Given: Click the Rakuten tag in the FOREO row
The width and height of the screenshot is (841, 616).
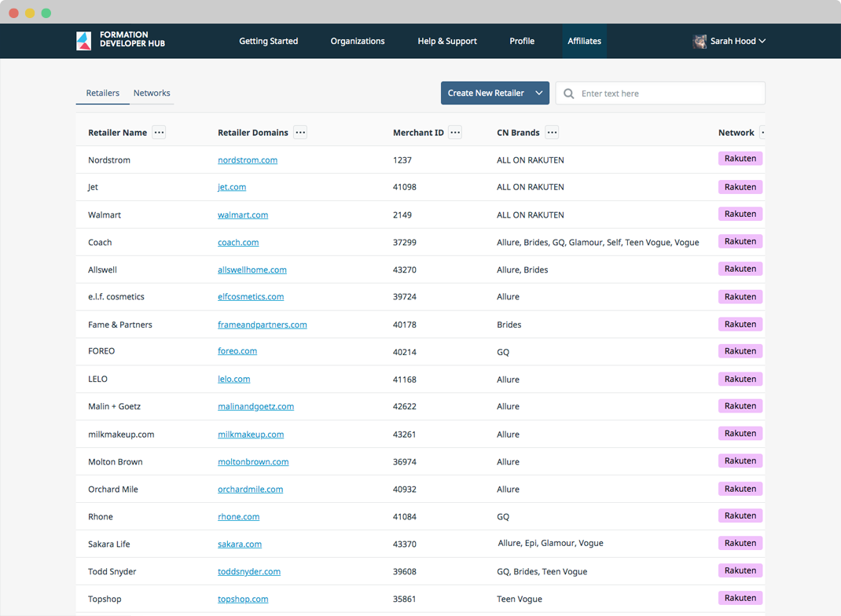Looking at the screenshot, I should click(x=740, y=350).
